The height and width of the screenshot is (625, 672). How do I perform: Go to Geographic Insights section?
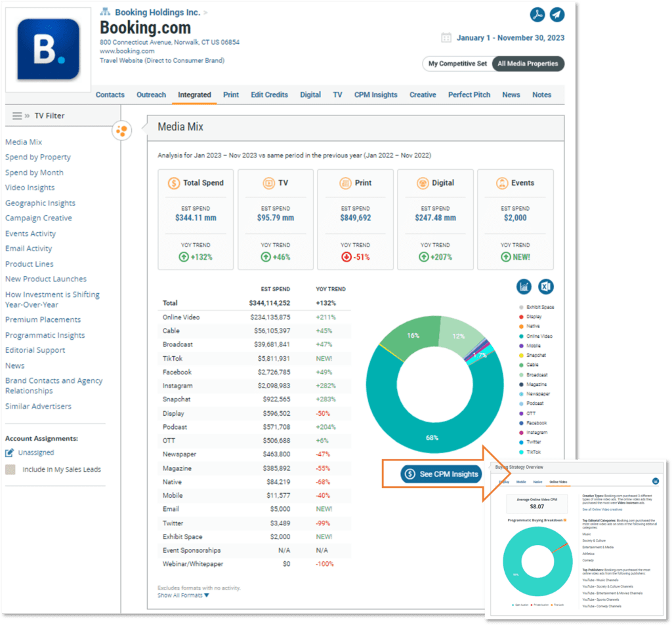[x=40, y=203]
